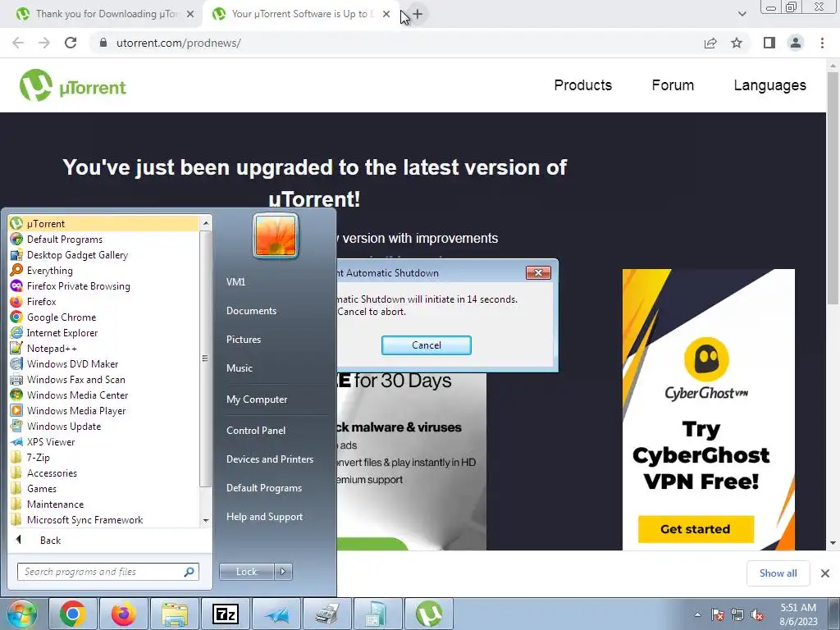This screenshot has height=630, width=840.
Task: Open Firefox Private Browsing entry
Action: pyautogui.click(x=103, y=285)
